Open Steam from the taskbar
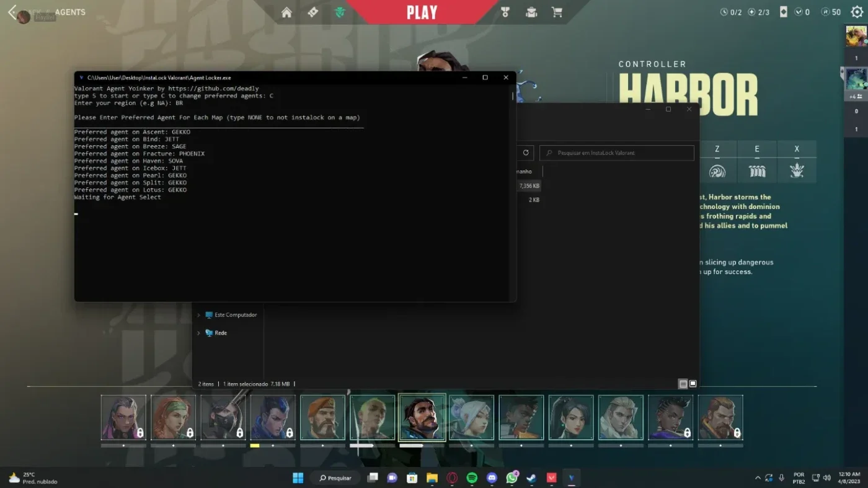This screenshot has width=868, height=488. [x=531, y=477]
